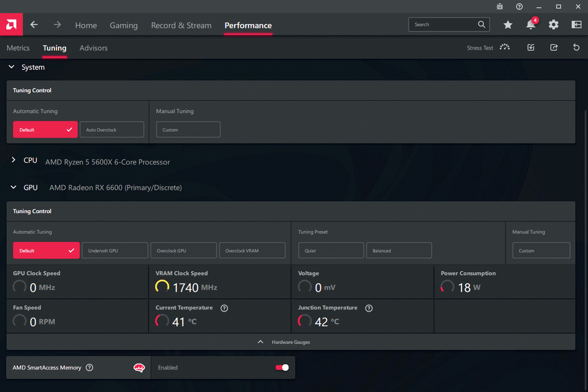Click the GPU Manual Tuning Custom button
588x392 pixels.
541,250
